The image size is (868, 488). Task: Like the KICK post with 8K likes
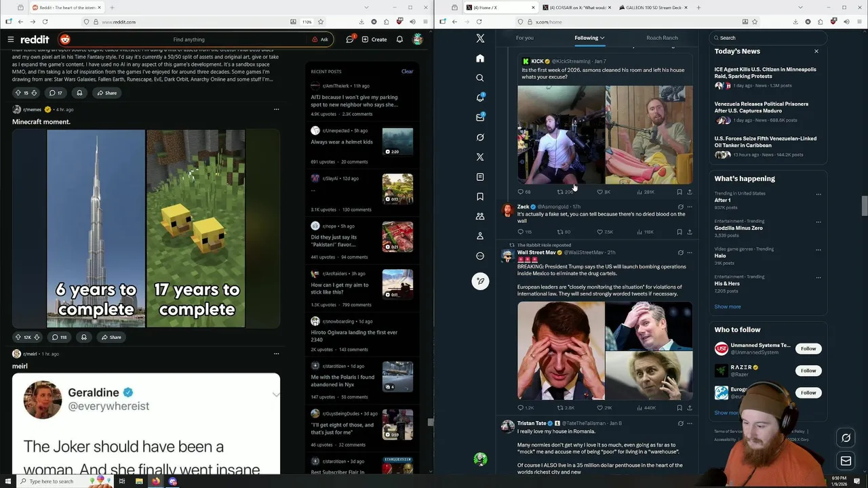click(604, 192)
